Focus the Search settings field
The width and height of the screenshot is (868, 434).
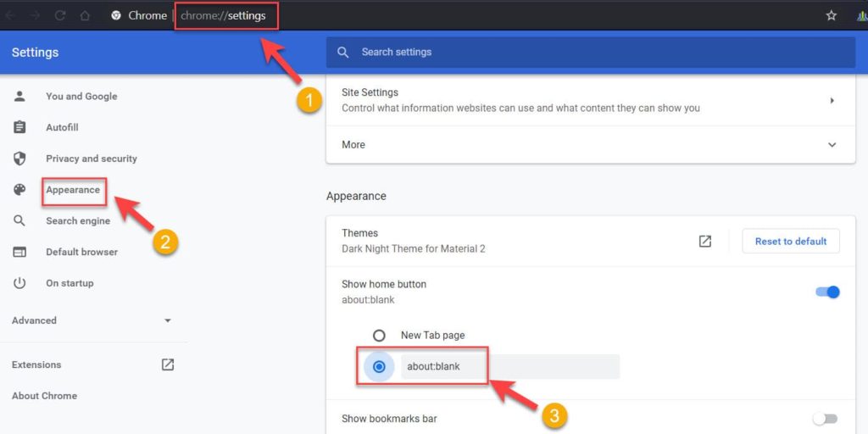pos(591,52)
